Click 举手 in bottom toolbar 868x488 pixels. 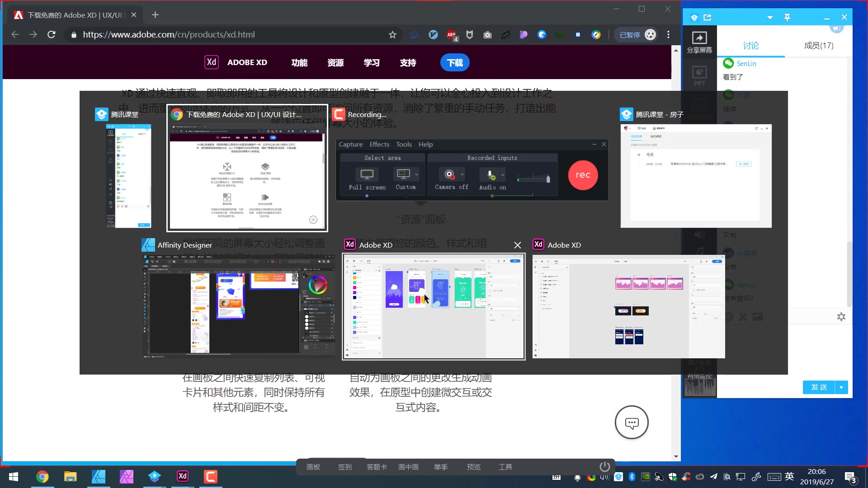tap(441, 467)
